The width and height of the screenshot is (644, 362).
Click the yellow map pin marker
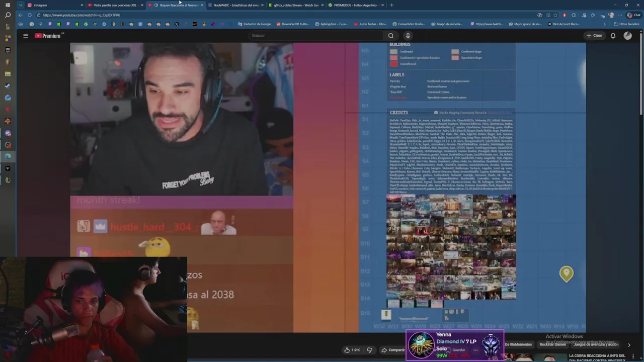pyautogui.click(x=567, y=274)
